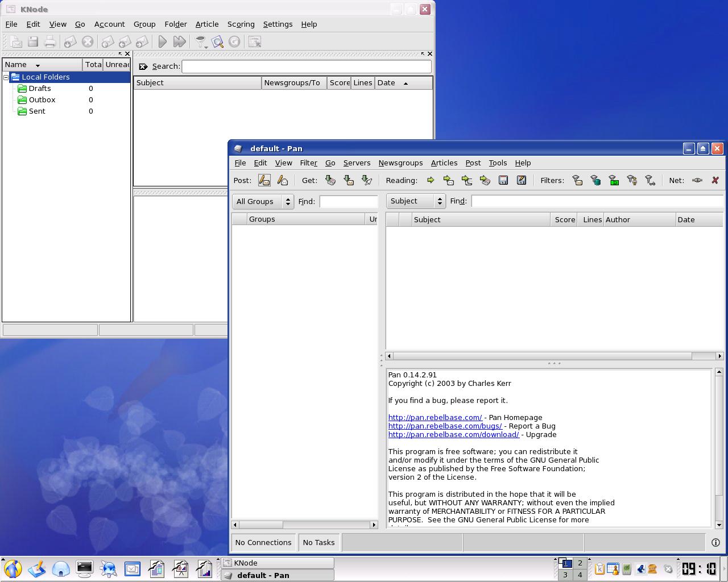Click magnifier Search Articles icon in KNode

click(x=217, y=41)
